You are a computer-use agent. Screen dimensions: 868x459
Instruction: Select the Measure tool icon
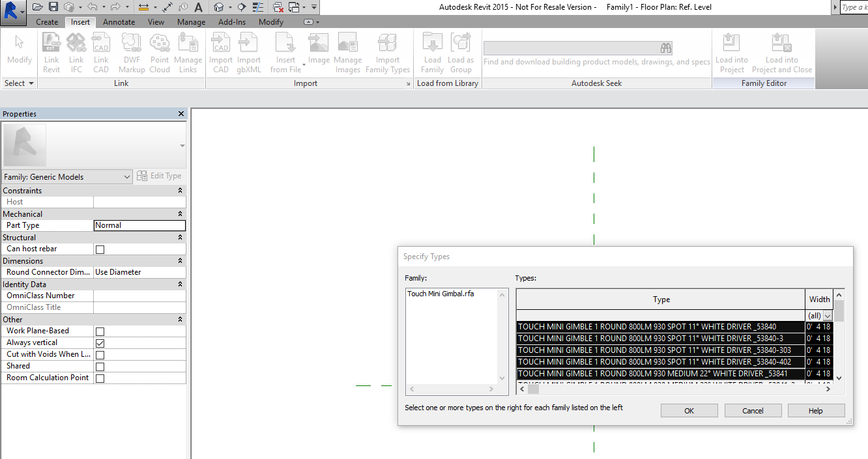pyautogui.click(x=143, y=7)
